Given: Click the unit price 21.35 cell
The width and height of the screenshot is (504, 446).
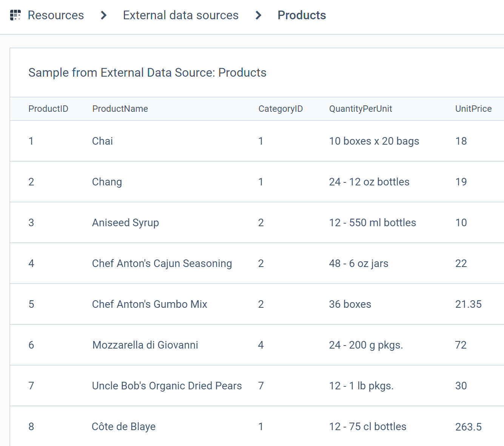Looking at the screenshot, I should (x=468, y=304).
